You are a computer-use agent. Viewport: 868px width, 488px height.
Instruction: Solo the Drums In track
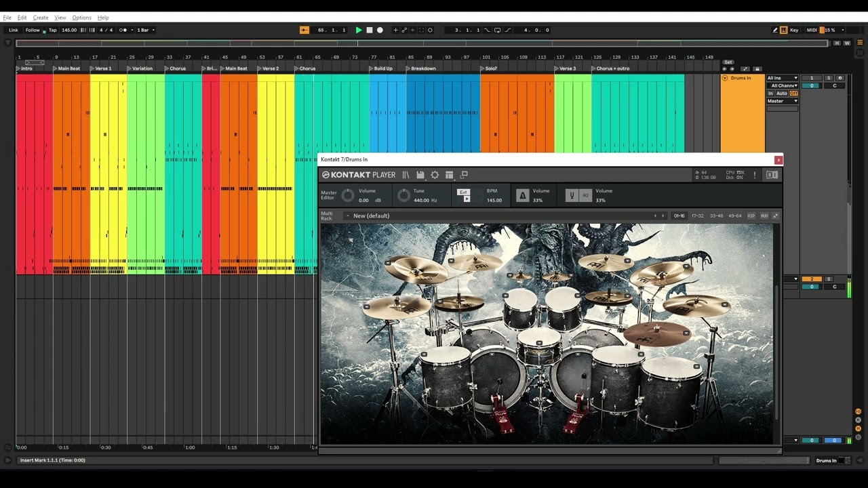point(829,78)
